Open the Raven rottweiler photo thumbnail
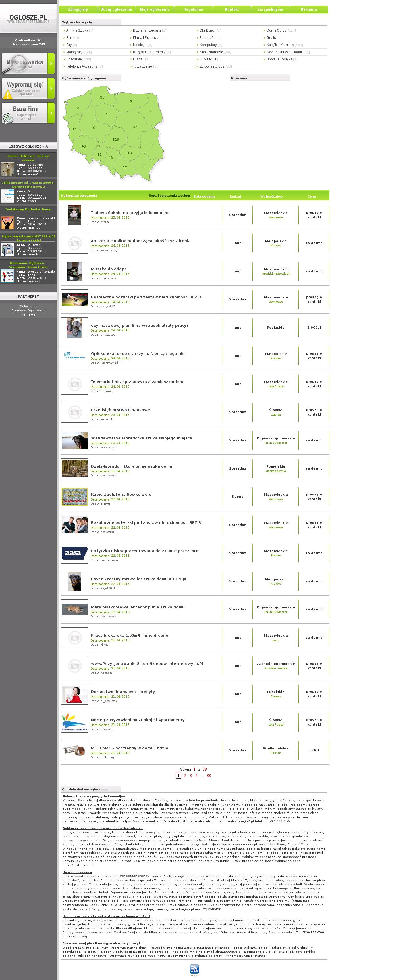This screenshot has height=980, width=409. pyautogui.click(x=74, y=581)
